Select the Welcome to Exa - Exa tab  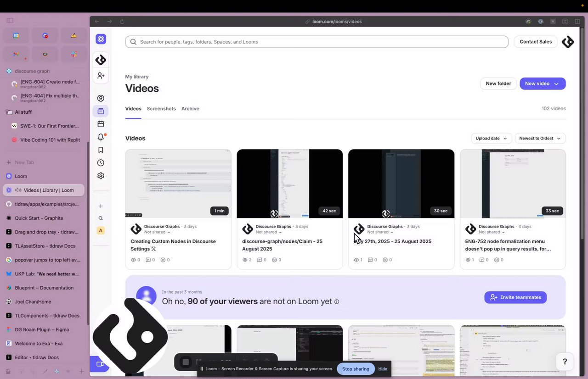tap(44, 343)
